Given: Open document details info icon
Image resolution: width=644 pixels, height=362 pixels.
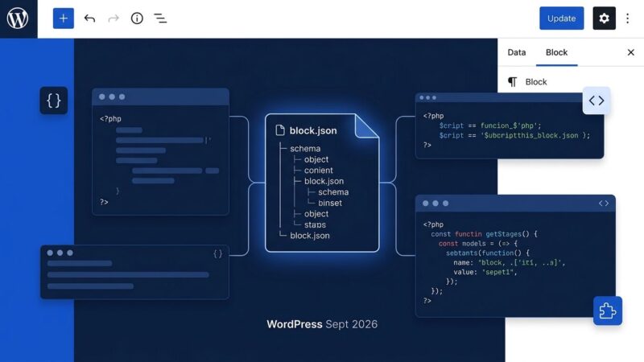Looking at the screenshot, I should (137, 19).
